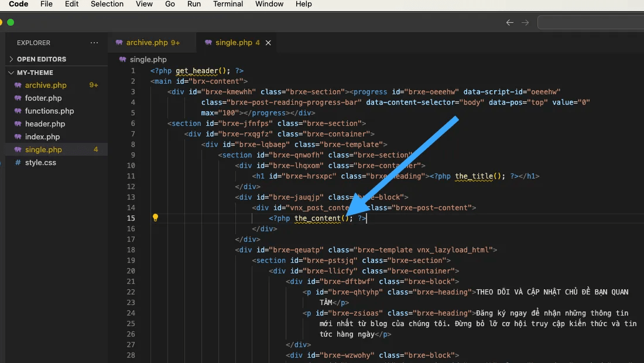Open the Help menu

click(x=303, y=4)
